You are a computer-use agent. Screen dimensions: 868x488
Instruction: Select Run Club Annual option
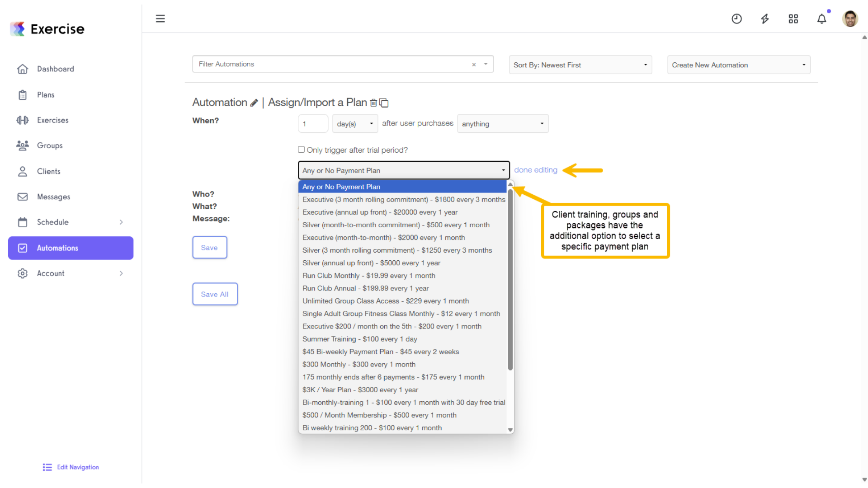coord(402,288)
